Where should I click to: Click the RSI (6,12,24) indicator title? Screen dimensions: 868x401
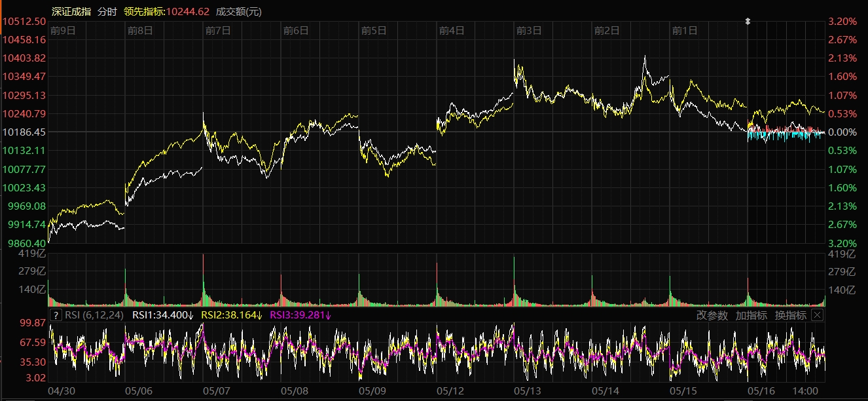[95, 315]
